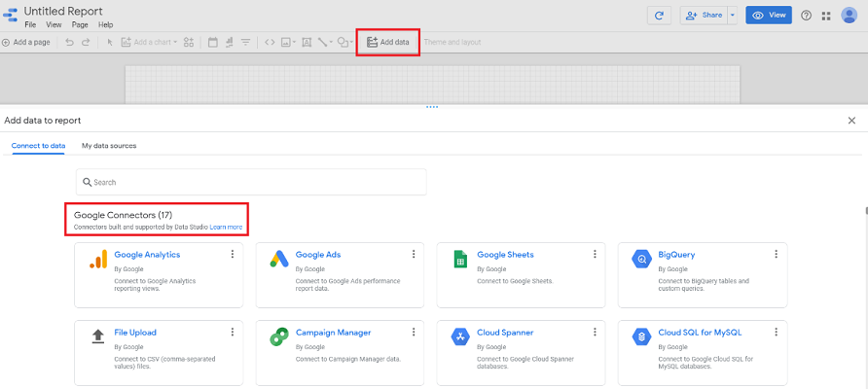This screenshot has height=389, width=868.
Task: Open the Page menu
Action: pyautogui.click(x=80, y=25)
